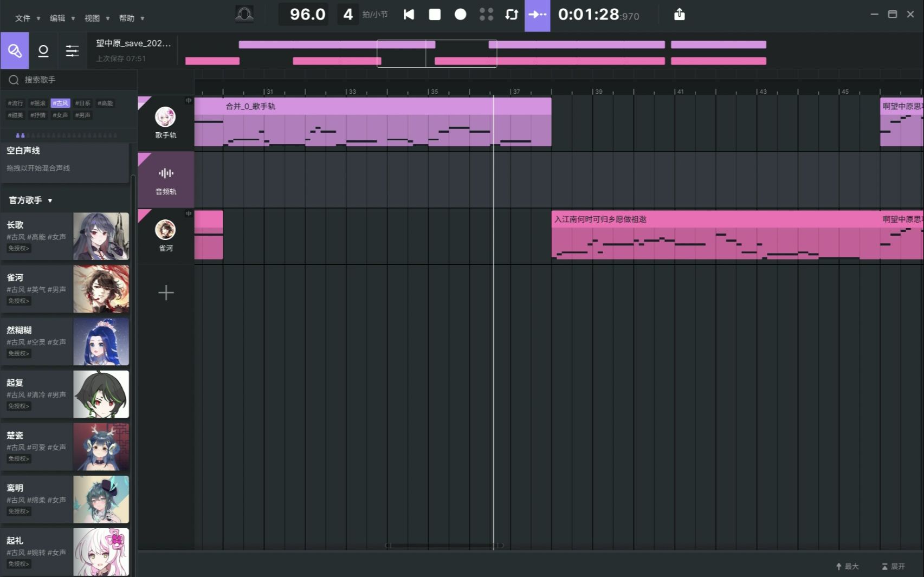The image size is (924, 577).
Task: Select singer 鸾明 portrait thumbnail
Action: [x=101, y=499]
